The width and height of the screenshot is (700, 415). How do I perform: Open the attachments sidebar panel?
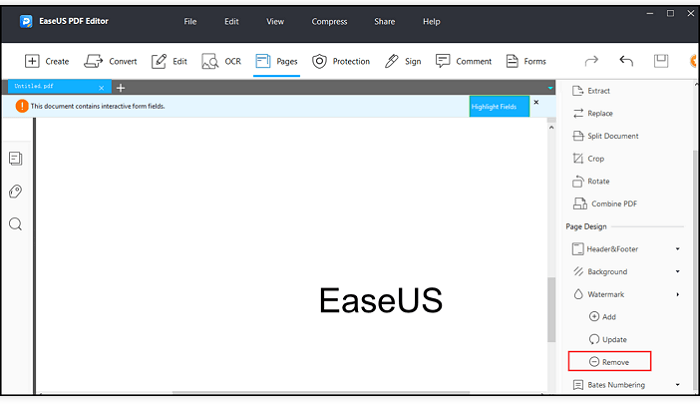click(x=16, y=191)
